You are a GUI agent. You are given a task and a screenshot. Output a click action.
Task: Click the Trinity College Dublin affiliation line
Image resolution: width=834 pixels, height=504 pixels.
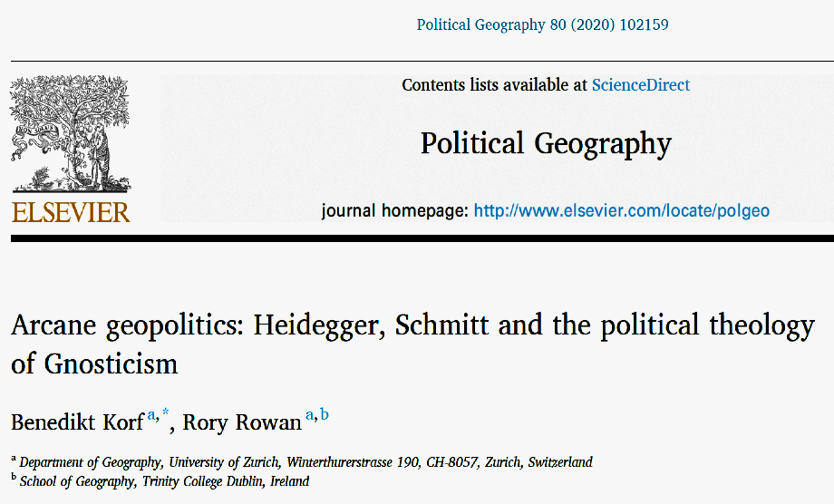(164, 481)
